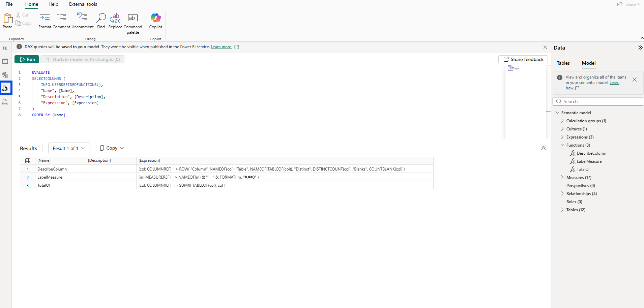
Task: Open the TMDL view icon
Action: click(5, 102)
